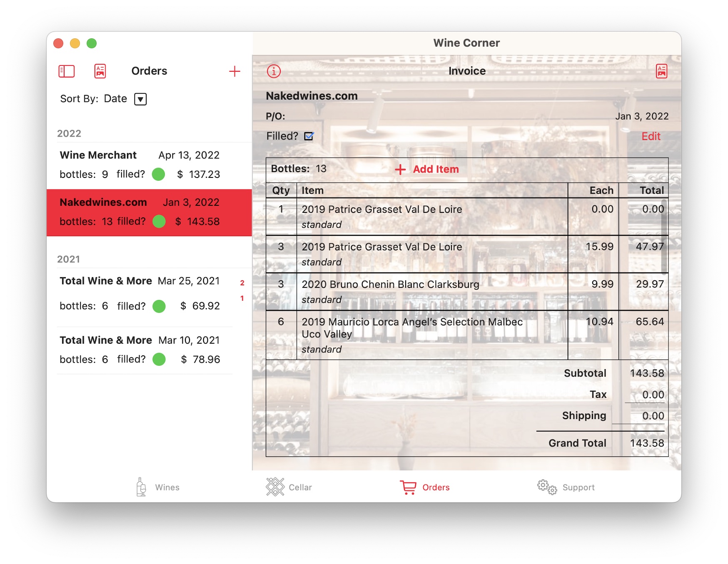This screenshot has width=728, height=564.
Task: Open the Sort By Date dropdown arrow
Action: pyautogui.click(x=140, y=99)
